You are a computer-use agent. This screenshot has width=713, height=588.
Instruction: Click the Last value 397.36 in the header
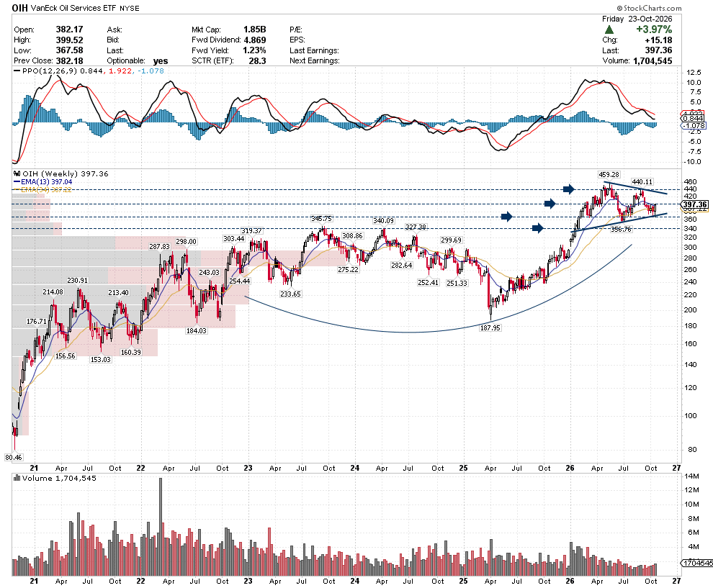click(x=658, y=50)
